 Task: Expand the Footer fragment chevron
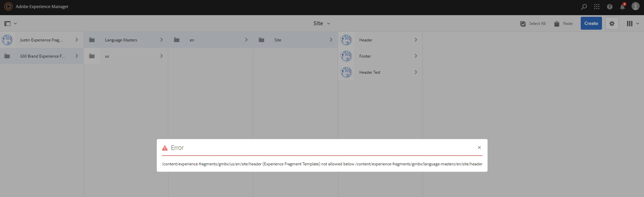[416, 56]
